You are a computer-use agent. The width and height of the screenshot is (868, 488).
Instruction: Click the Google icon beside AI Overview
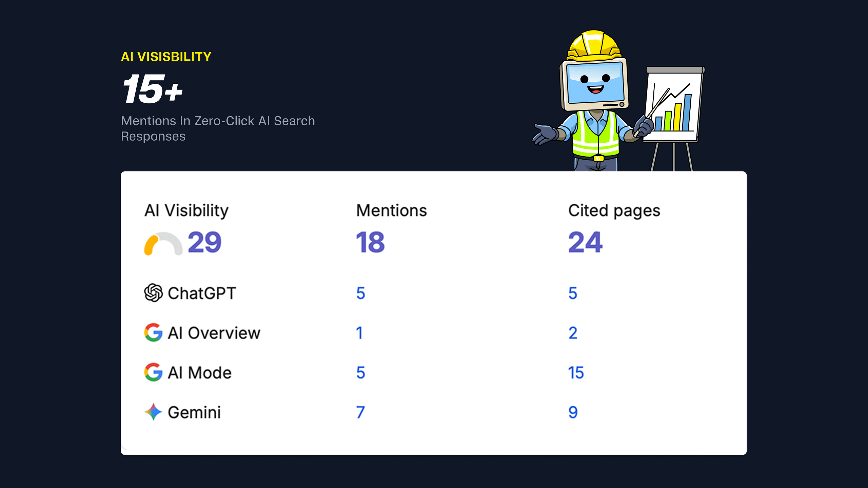tap(153, 332)
